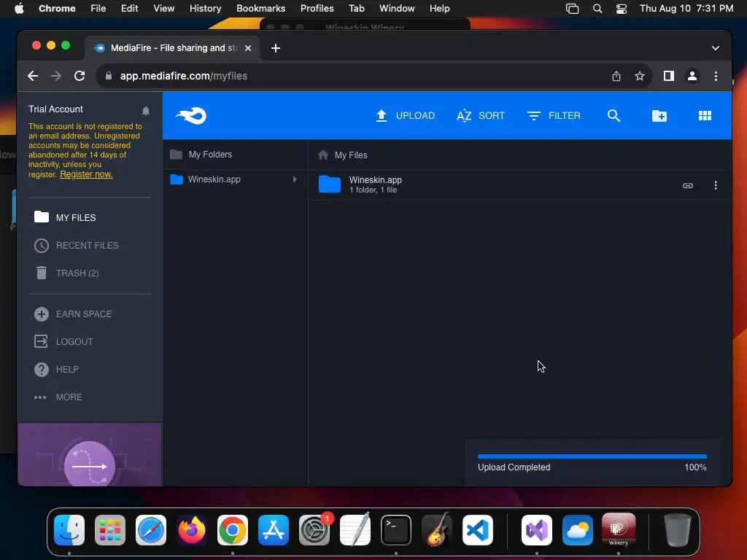Follow the Register now link
Image resolution: width=747 pixels, height=560 pixels.
click(86, 174)
